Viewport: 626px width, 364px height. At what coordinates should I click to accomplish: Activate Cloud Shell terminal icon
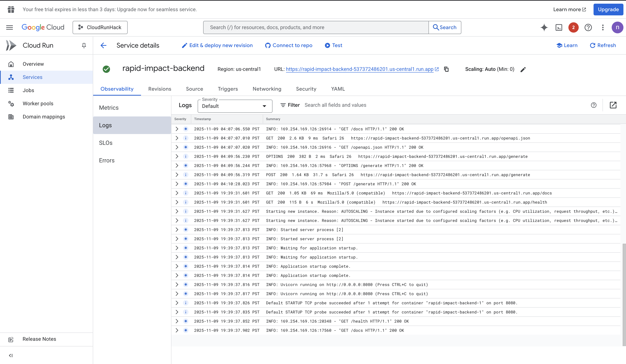pos(559,27)
